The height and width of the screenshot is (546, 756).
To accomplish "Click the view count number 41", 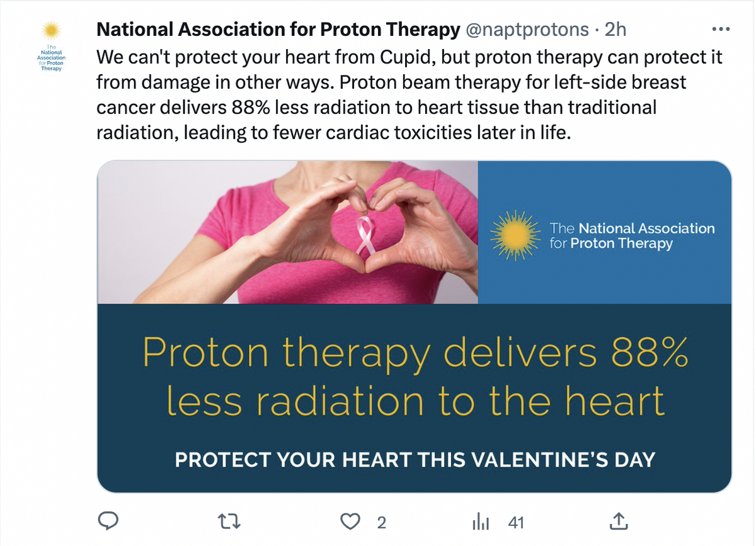I will (x=516, y=522).
